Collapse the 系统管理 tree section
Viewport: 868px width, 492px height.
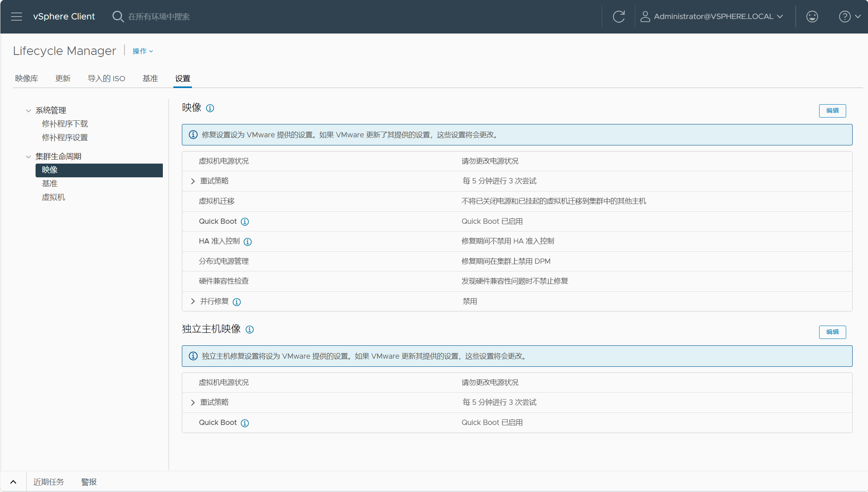pos(28,111)
